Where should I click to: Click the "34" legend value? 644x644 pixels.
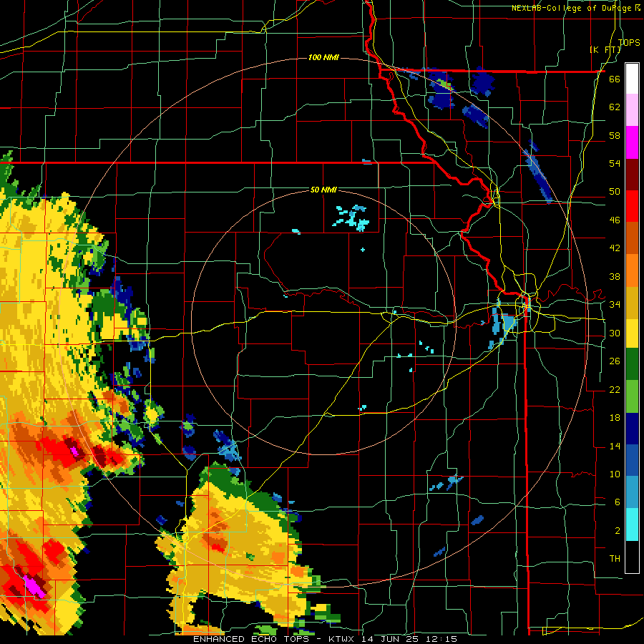click(x=615, y=305)
